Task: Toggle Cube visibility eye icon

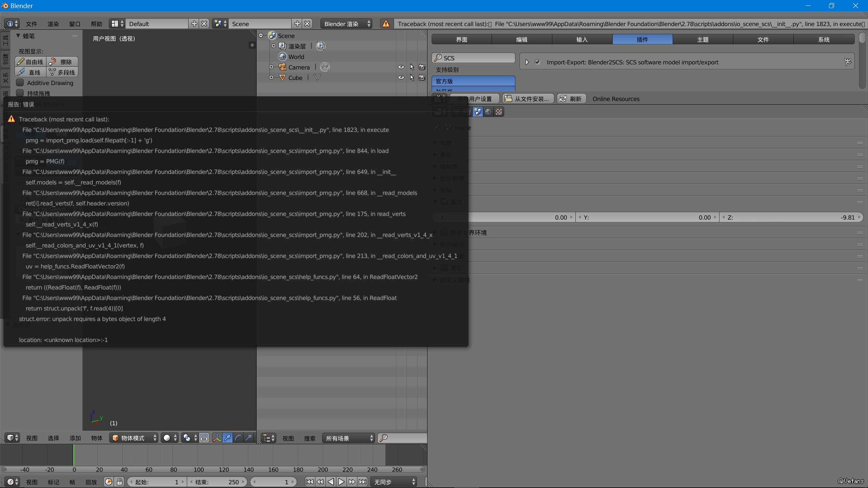Action: [x=401, y=78]
